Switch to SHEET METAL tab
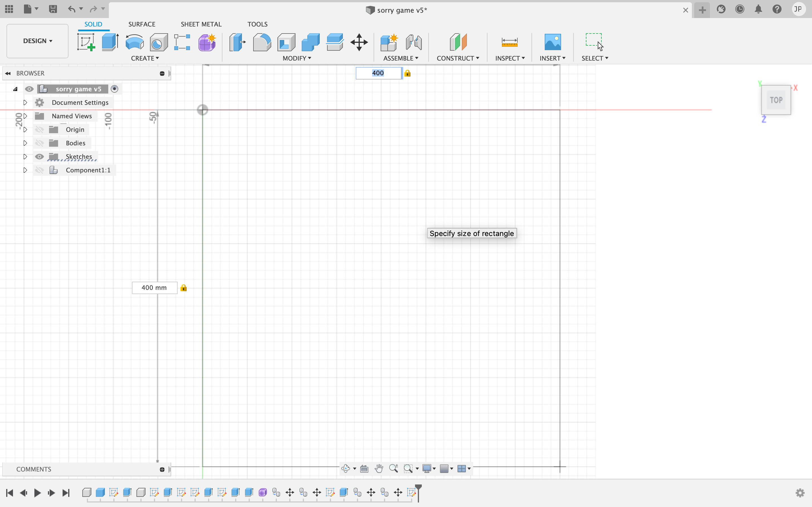Screen dimensions: 812x507 tap(201, 24)
